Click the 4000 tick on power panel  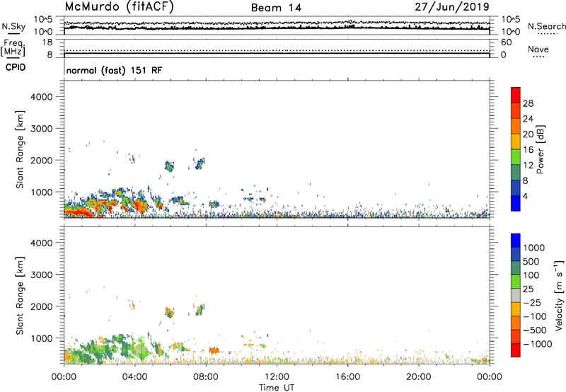pyautogui.click(x=42, y=97)
